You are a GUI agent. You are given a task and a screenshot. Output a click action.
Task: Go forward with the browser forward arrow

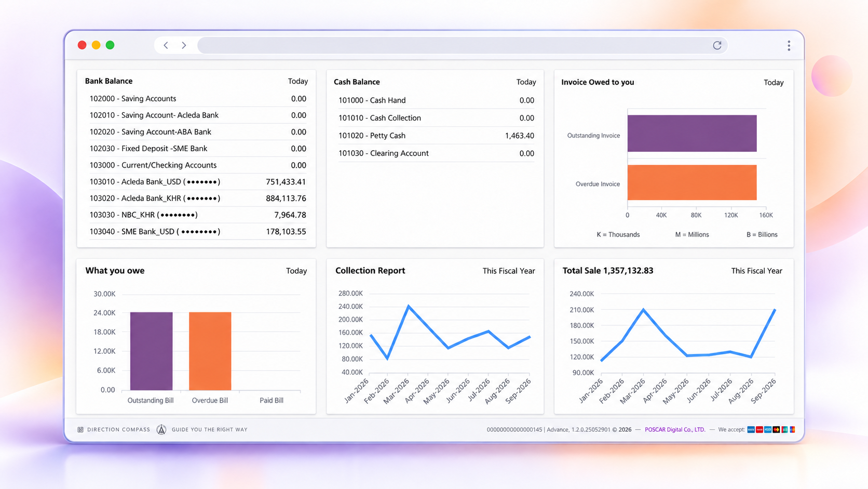coord(184,45)
